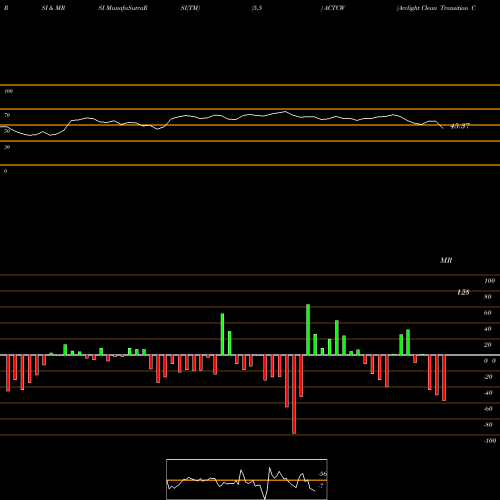
Task: Click the SI MunafaSutraR header text
Action: tap(123, 8)
